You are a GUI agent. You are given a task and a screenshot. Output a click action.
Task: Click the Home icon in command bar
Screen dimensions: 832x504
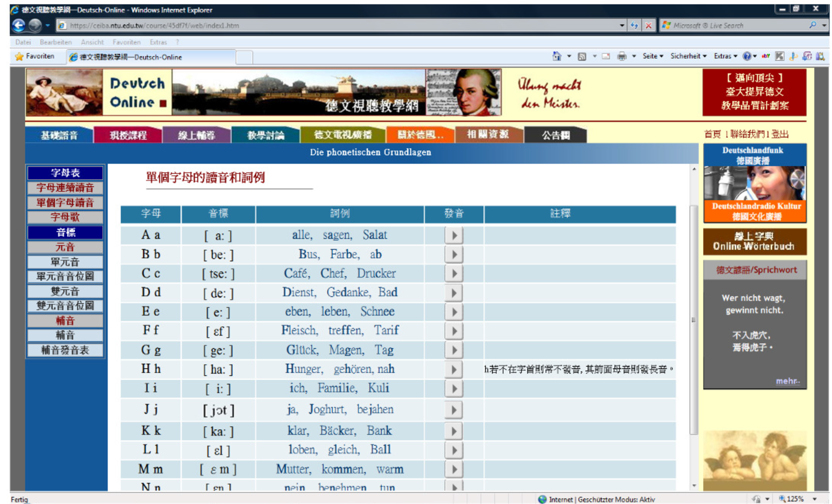pyautogui.click(x=557, y=56)
